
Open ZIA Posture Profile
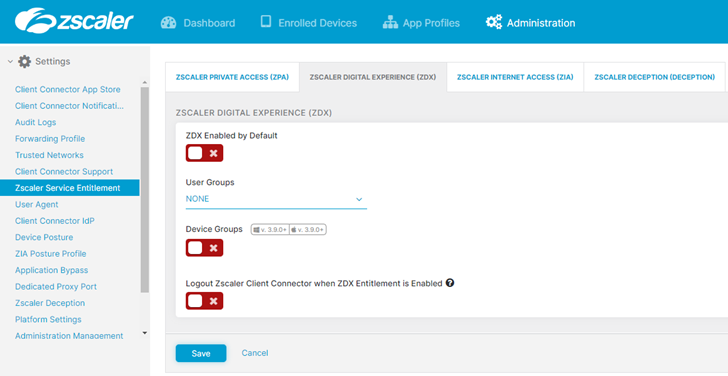[x=51, y=254]
